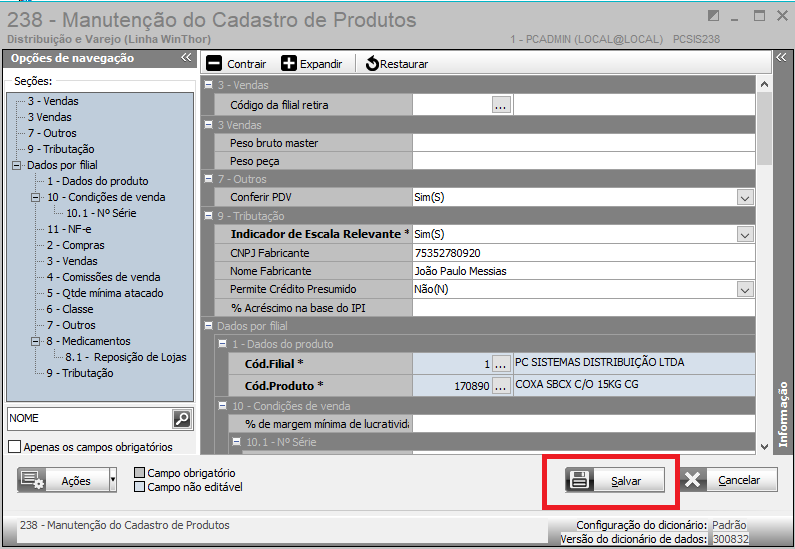Screen dimensions: 795x549
Task: Collapse the Opções de navegação panel
Action: [x=186, y=58]
